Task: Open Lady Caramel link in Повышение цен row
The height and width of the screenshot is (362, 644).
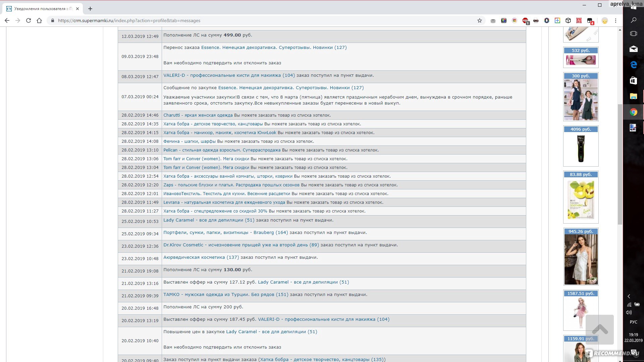Action: coord(272,332)
